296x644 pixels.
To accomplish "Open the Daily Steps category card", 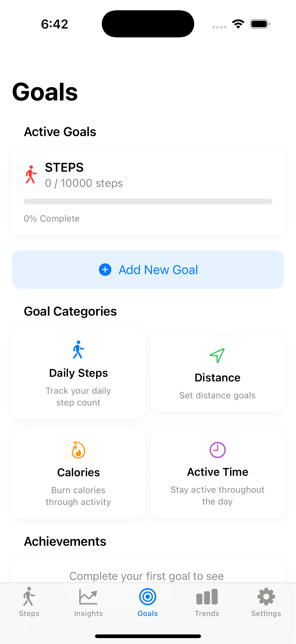I will [79, 374].
